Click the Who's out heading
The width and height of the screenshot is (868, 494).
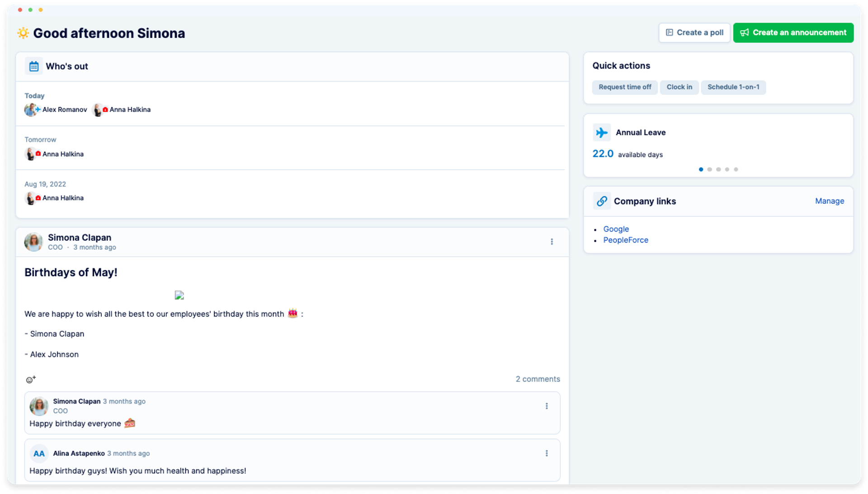[x=67, y=66]
